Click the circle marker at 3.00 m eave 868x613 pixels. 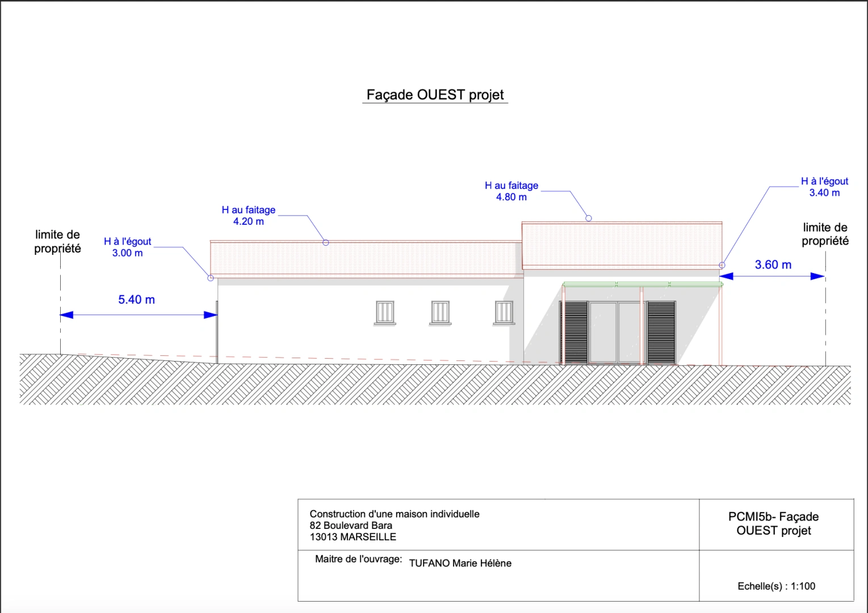[211, 278]
